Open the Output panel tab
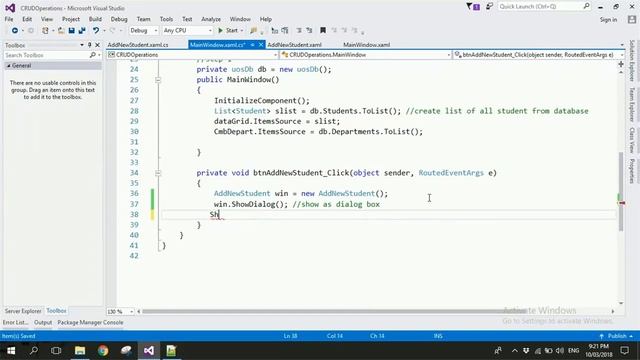640x360 pixels. 43,322
